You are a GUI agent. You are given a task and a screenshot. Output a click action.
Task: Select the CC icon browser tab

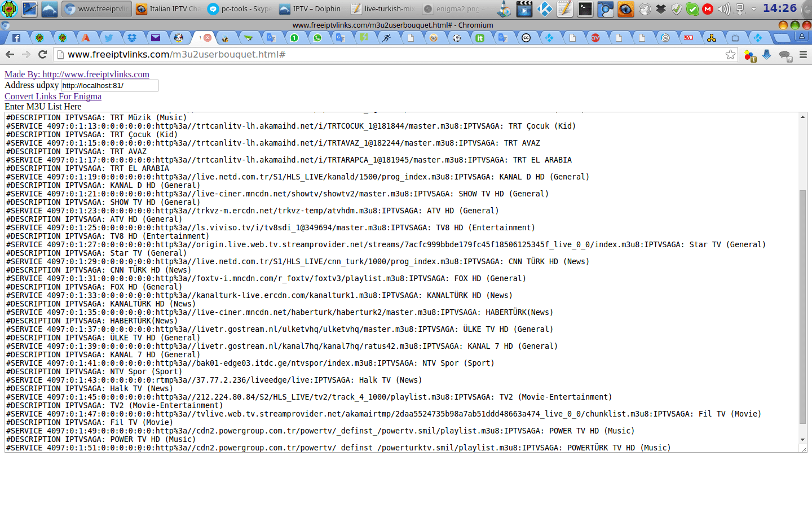tap(526, 38)
